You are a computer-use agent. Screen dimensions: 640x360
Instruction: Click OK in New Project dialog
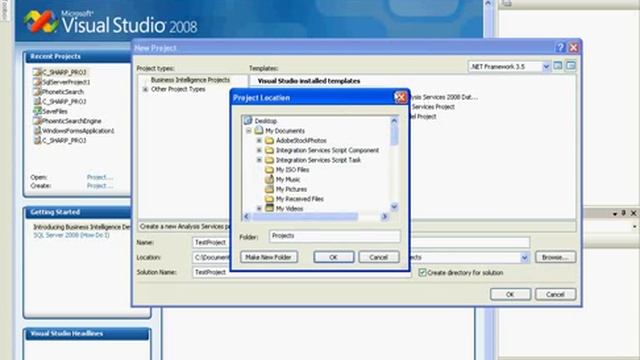point(510,294)
